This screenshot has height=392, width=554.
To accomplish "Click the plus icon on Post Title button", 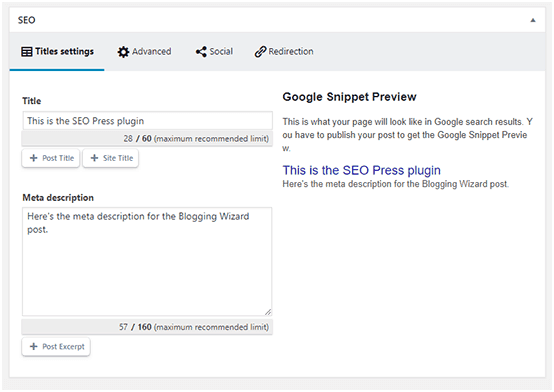I will [34, 158].
